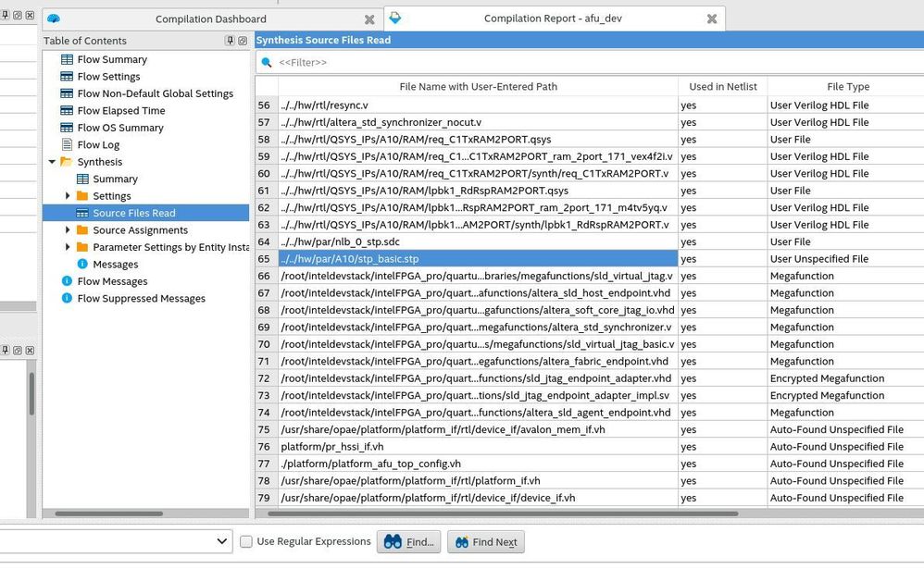The image size is (924, 569).
Task: Close the Compilation Dashboard tab
Action: (369, 19)
